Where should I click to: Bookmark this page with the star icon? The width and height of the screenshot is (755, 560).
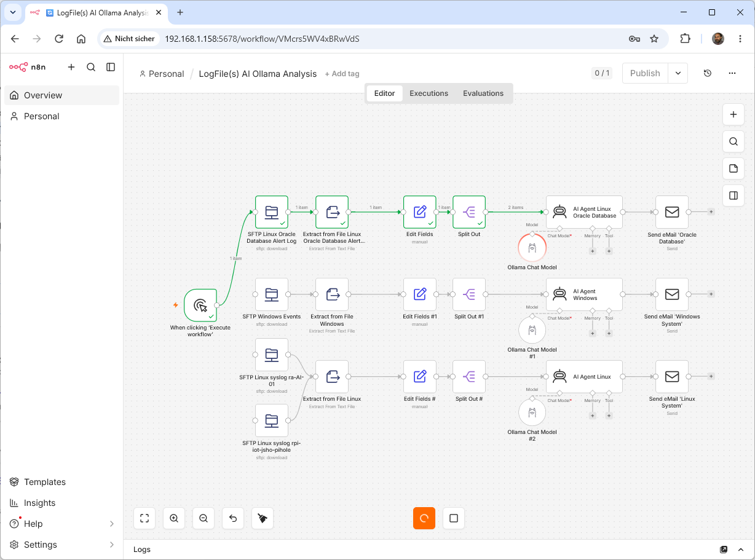coord(654,39)
